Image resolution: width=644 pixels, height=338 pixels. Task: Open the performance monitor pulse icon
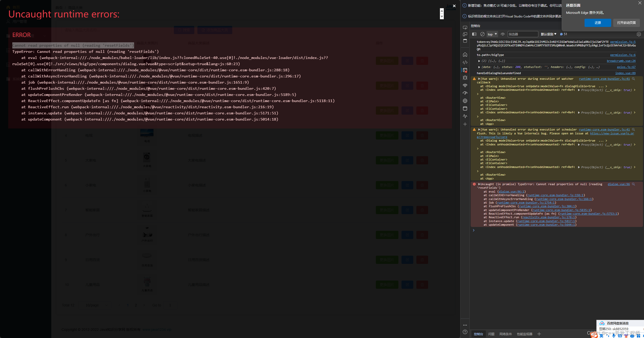tap(465, 116)
